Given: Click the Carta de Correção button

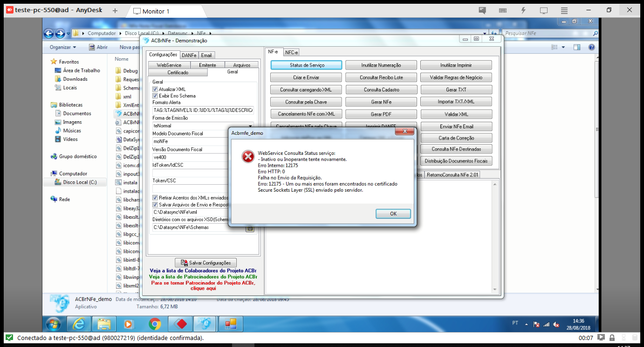Looking at the screenshot, I should [x=456, y=138].
